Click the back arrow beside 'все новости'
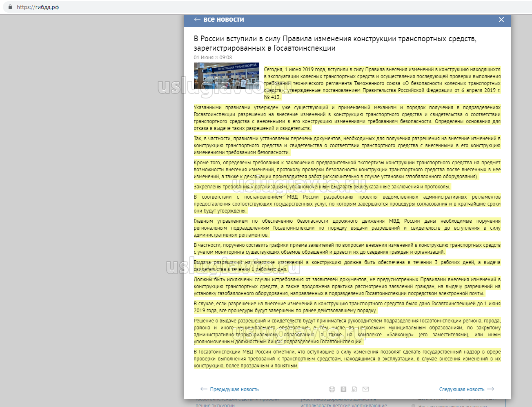Image resolution: width=532 pixels, height=407 pixels. click(197, 20)
